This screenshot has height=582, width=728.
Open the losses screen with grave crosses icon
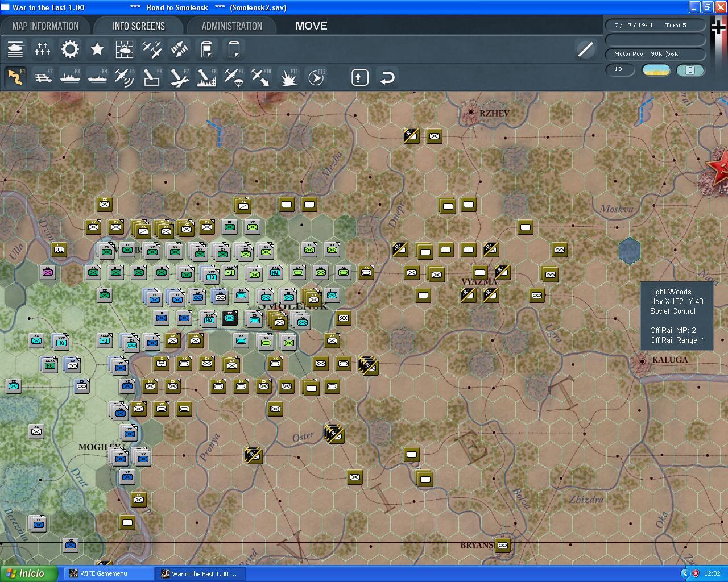point(43,49)
